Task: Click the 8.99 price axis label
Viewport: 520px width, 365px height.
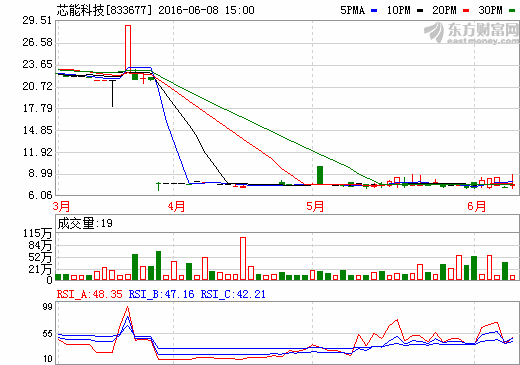Action: [x=40, y=173]
